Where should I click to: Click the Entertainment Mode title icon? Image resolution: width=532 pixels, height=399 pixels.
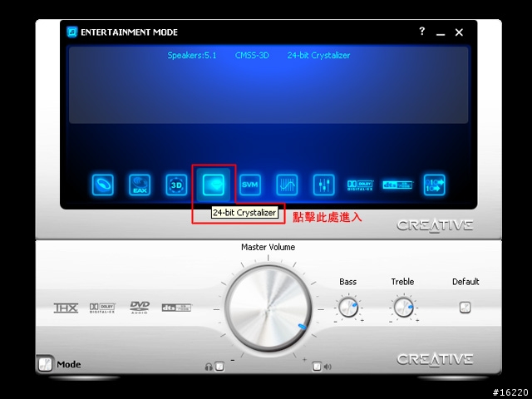(72, 32)
